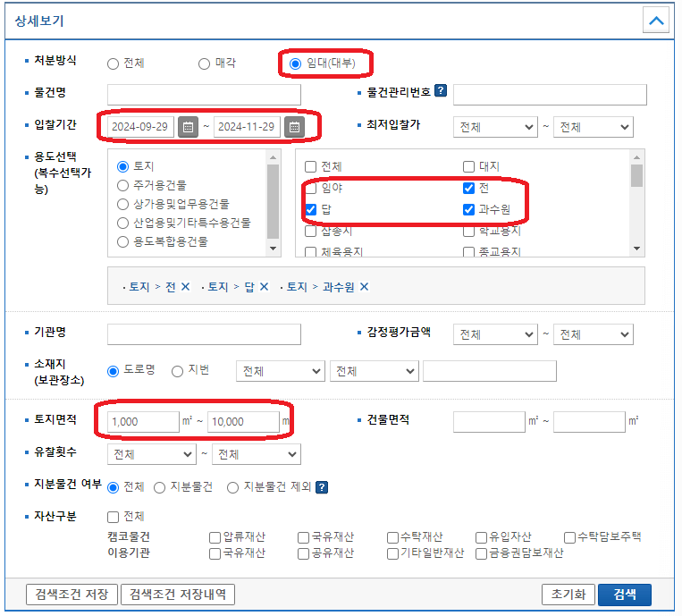Screen dimensions: 682x616
Task: Select the 매각 disposal method
Action: 204,64
